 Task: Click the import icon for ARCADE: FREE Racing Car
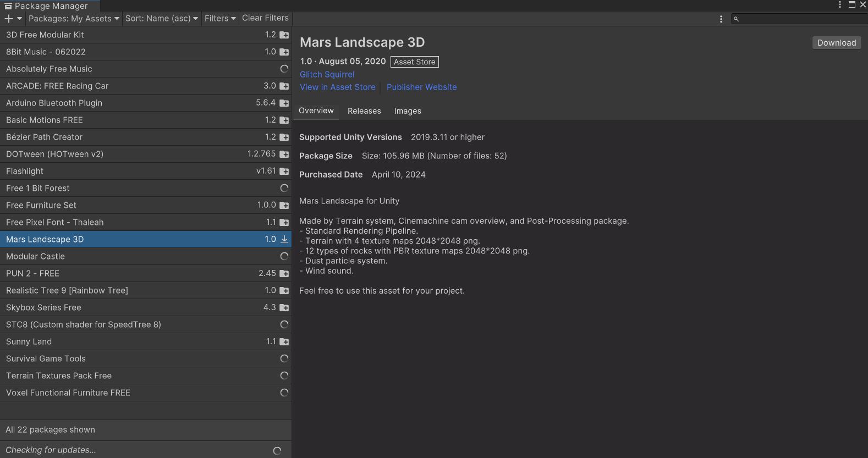pos(284,86)
